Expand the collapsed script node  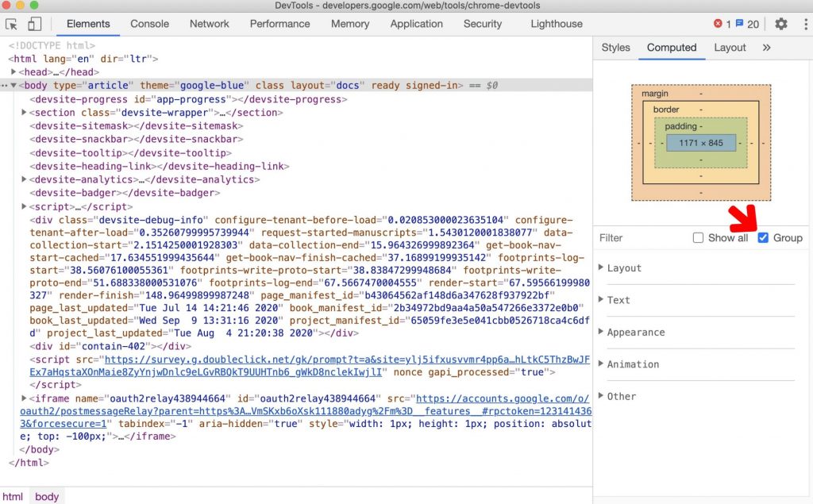point(24,206)
